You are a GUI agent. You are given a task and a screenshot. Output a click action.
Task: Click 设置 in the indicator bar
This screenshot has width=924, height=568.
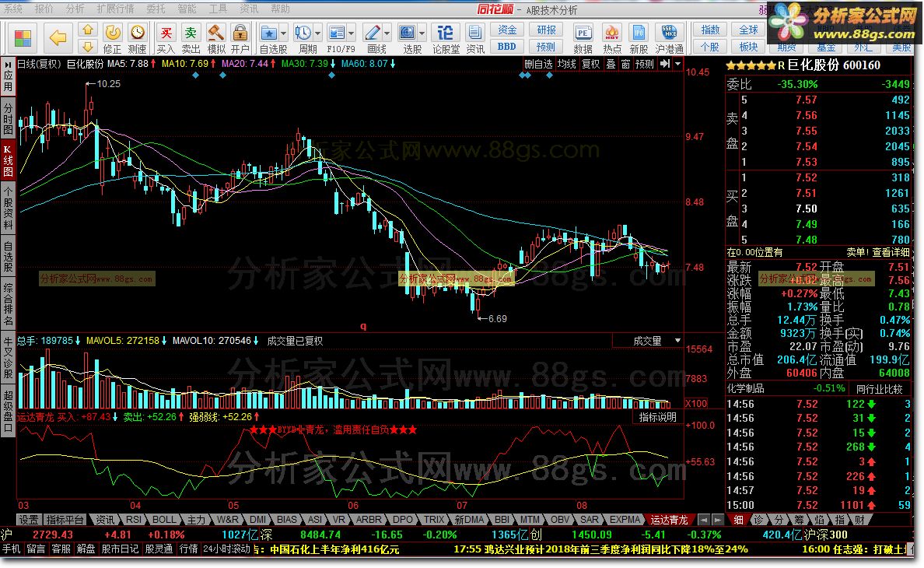click(28, 520)
